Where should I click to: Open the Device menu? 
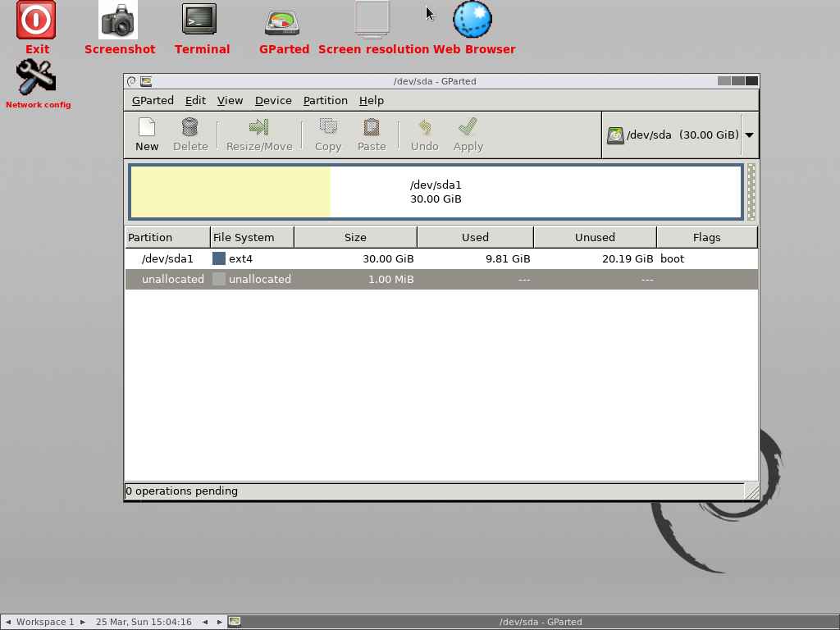[x=273, y=100]
